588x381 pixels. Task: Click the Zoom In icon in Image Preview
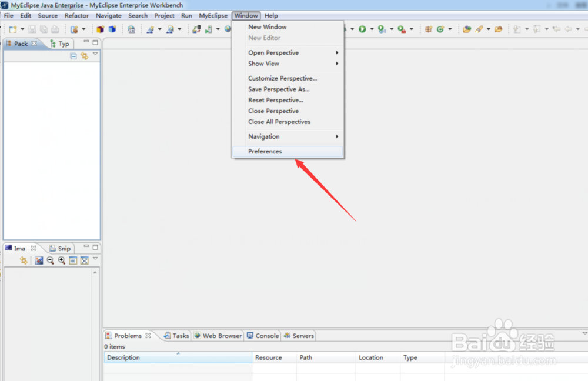pyautogui.click(x=62, y=260)
